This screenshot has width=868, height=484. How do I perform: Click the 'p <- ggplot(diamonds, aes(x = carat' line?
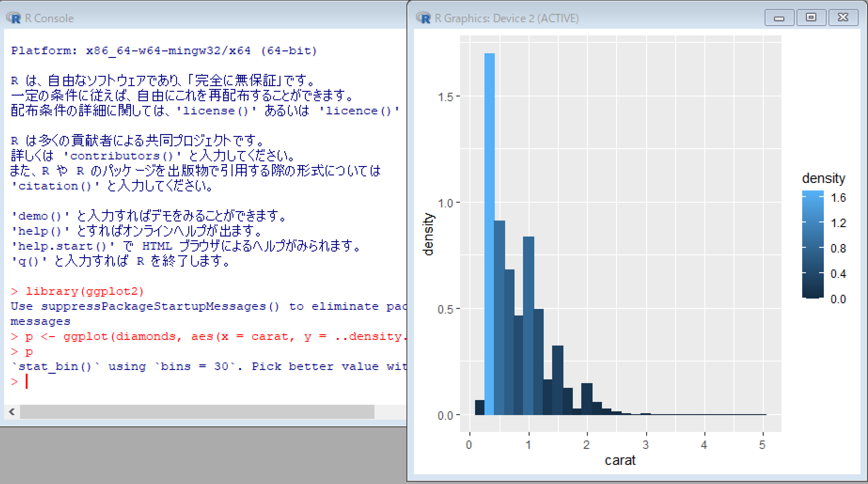[x=208, y=336]
